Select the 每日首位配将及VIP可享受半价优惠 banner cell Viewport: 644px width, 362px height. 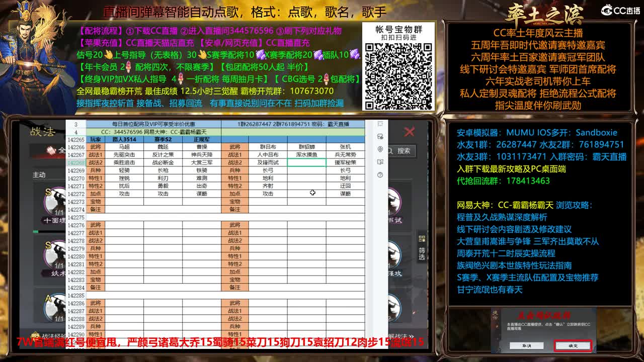point(153,124)
